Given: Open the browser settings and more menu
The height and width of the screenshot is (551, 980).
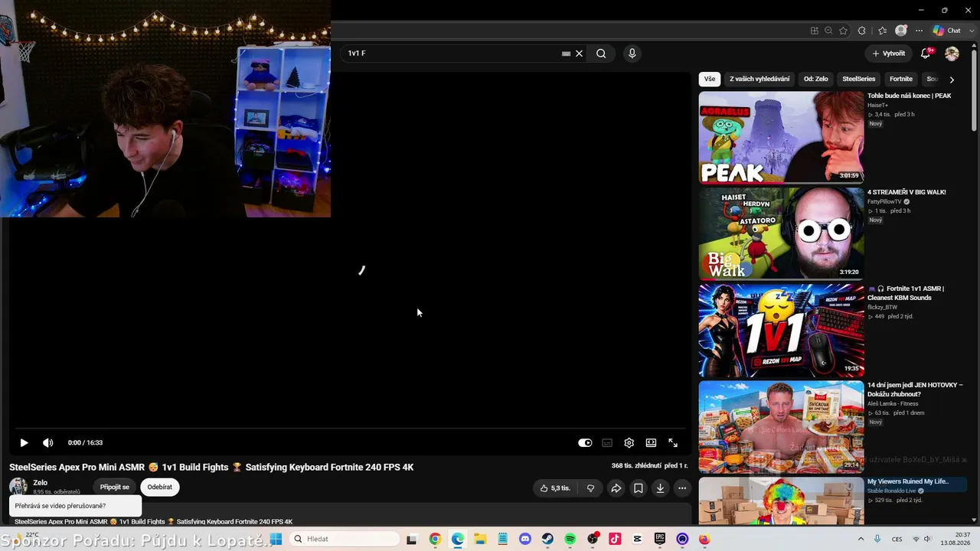Looking at the screenshot, I should (x=917, y=31).
